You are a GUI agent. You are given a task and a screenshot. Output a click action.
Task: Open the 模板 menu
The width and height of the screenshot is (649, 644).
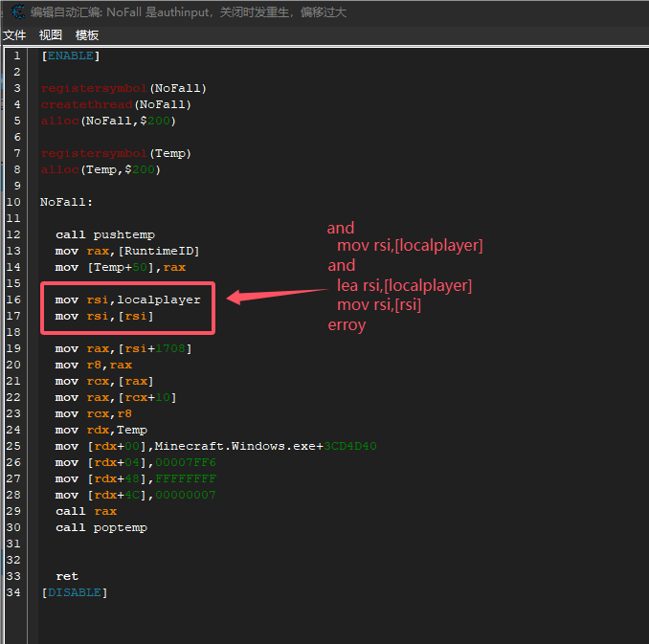pos(87,34)
